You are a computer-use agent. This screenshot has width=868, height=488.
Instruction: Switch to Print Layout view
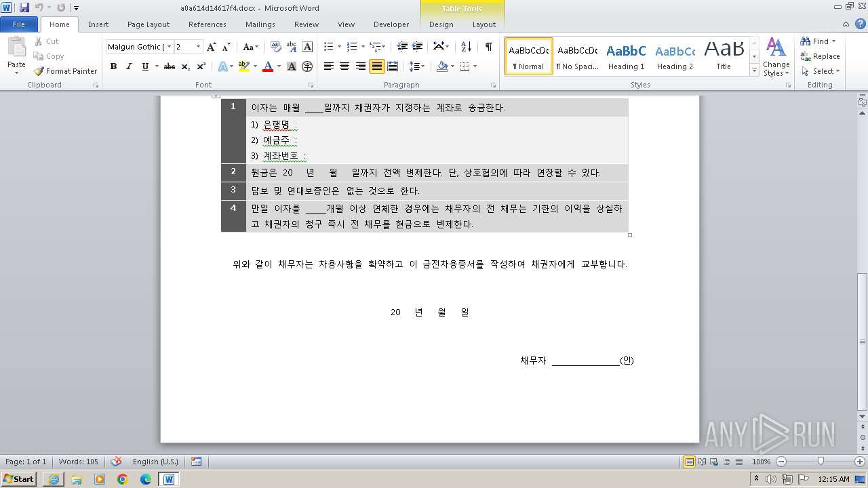[689, 462]
